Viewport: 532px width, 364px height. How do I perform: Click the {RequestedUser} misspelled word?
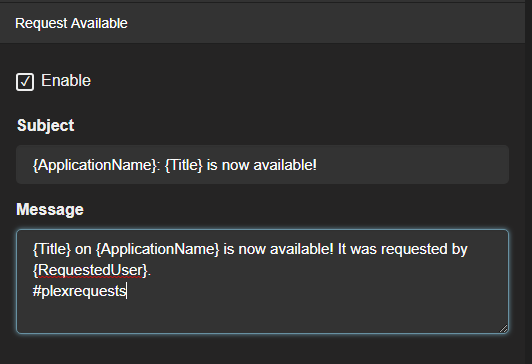(90, 270)
